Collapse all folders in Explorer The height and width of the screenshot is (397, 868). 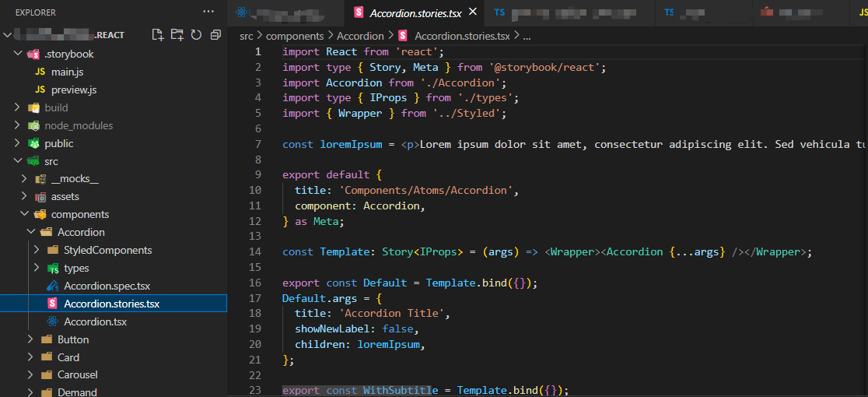point(215,35)
